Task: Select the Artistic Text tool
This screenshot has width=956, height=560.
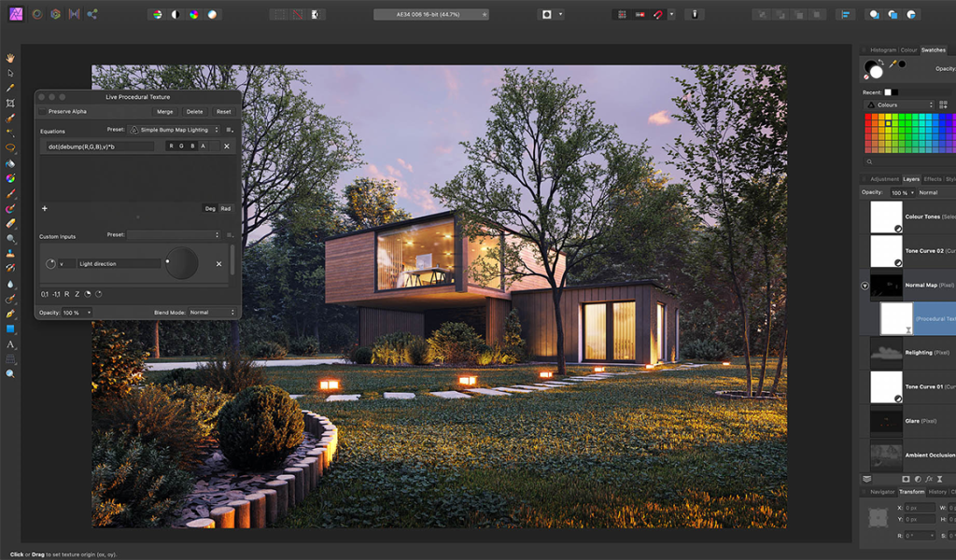Action: click(x=10, y=344)
